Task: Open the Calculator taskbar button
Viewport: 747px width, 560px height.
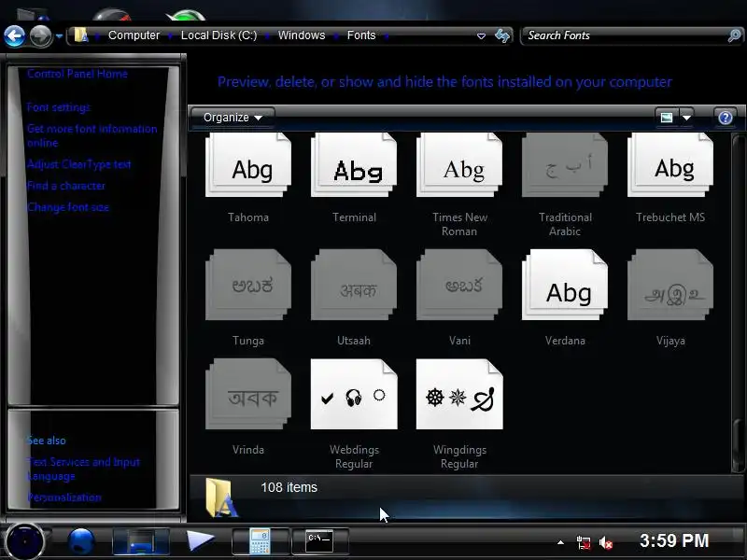Action: (x=261, y=541)
